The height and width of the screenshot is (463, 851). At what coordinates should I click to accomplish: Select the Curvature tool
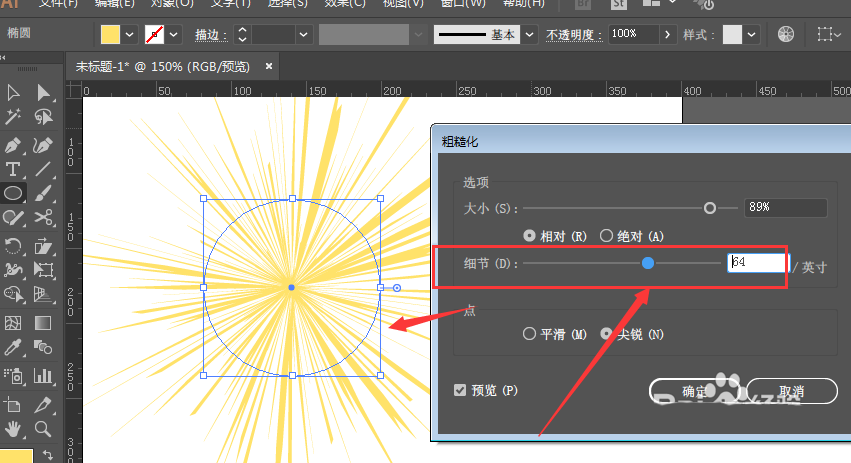tap(43, 145)
